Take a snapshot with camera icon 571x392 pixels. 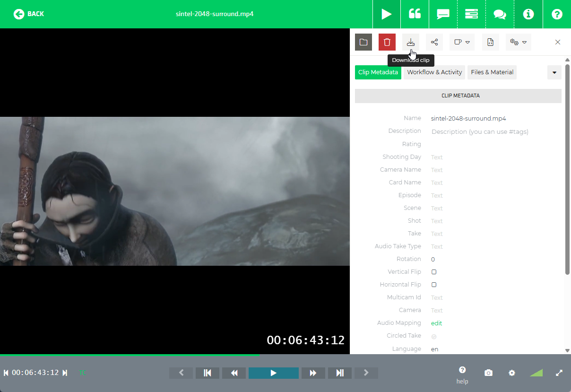click(x=488, y=373)
